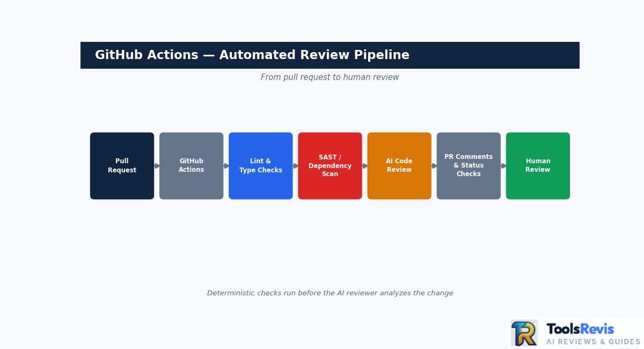Select PR Comments & Status Checks box
The width and height of the screenshot is (644, 349).
469,166
